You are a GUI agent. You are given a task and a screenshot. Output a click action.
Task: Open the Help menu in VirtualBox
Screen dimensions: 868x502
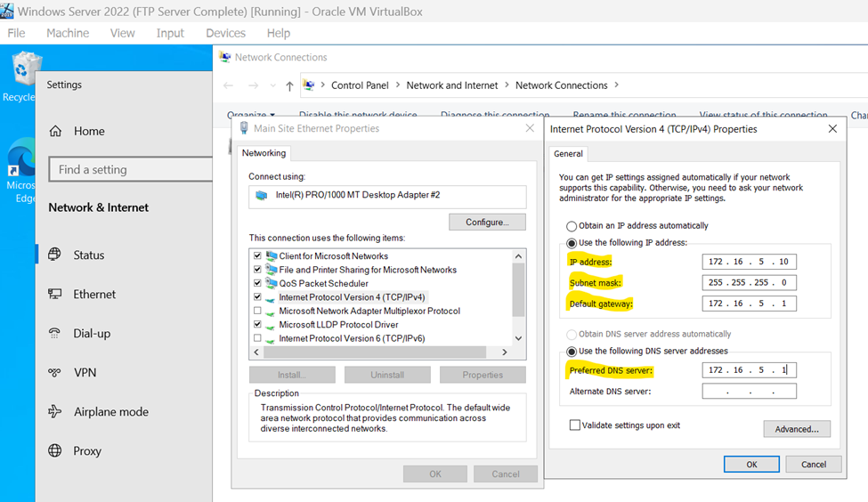point(279,33)
